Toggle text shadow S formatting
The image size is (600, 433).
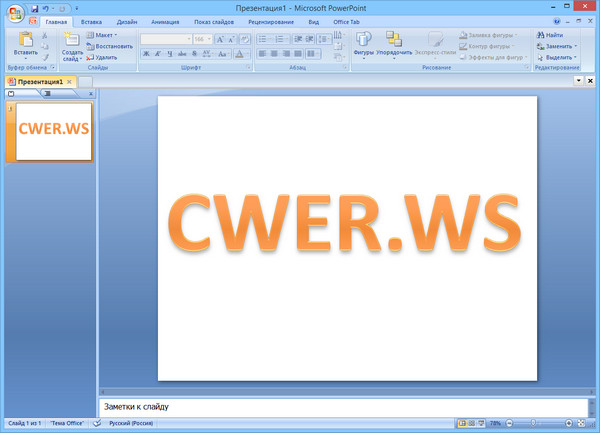point(194,54)
